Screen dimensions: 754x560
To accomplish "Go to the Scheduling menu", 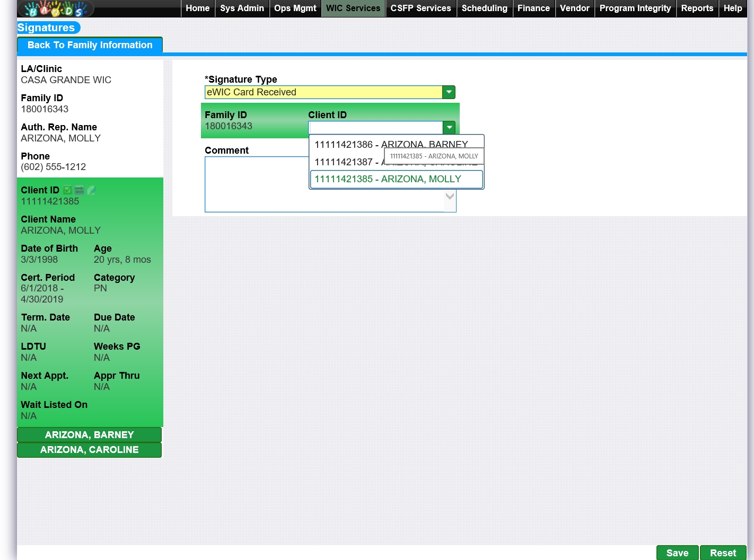I will point(484,8).
